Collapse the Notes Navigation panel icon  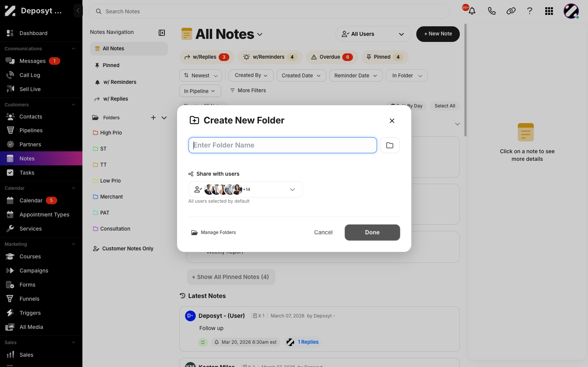point(162,33)
